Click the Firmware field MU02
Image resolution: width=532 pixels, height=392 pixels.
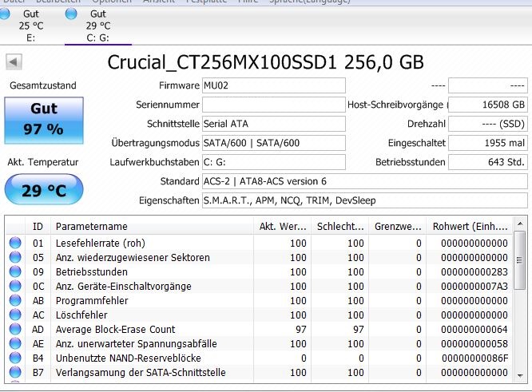click(x=274, y=85)
